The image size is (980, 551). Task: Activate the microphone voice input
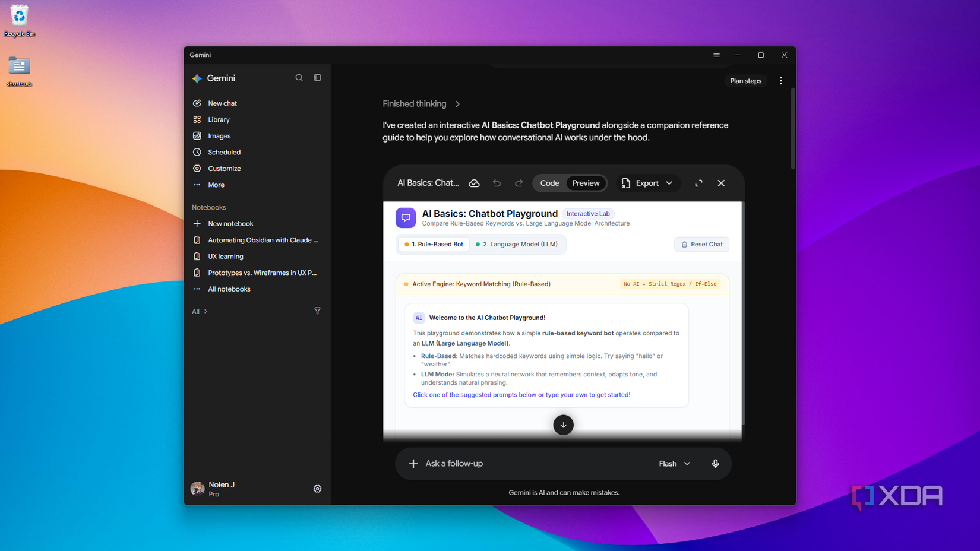click(x=716, y=464)
